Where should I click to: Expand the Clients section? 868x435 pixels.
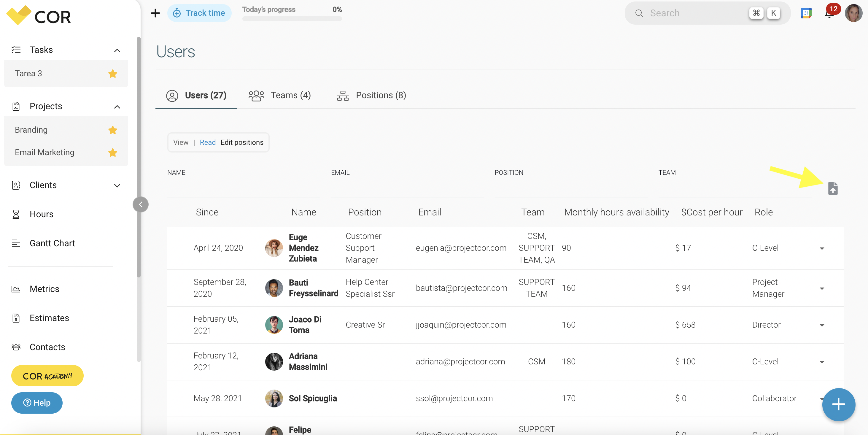tap(117, 185)
